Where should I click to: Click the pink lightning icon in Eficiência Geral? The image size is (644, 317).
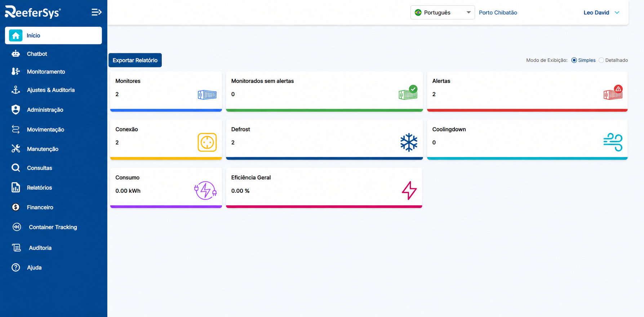tap(409, 191)
